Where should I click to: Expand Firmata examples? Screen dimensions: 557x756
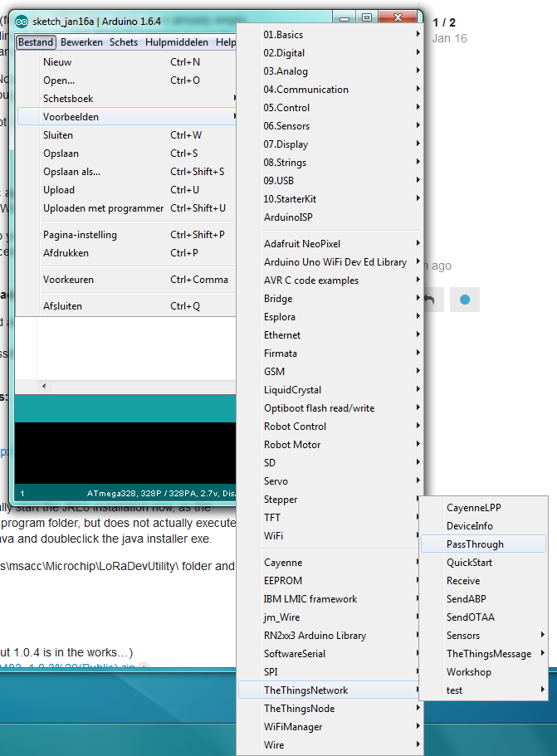point(330,354)
